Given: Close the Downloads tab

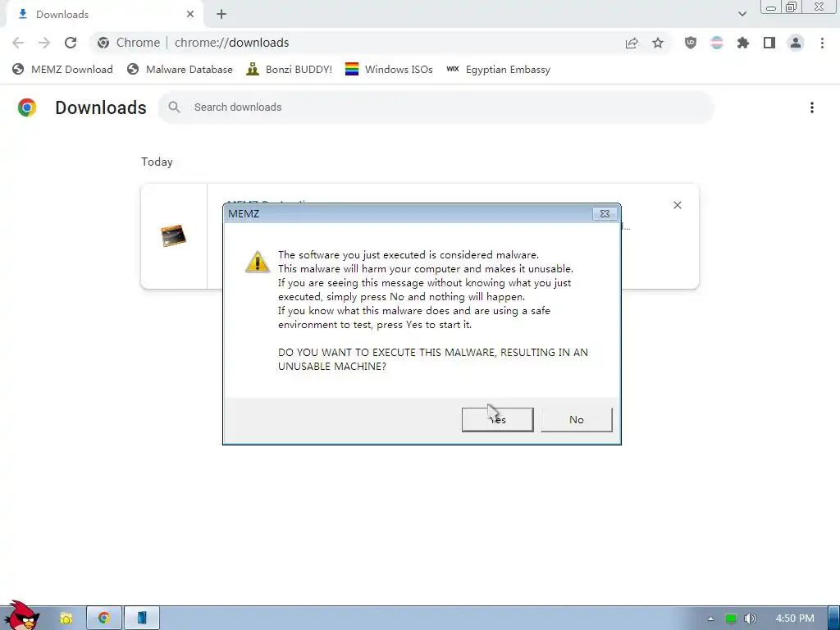Looking at the screenshot, I should [x=190, y=15].
